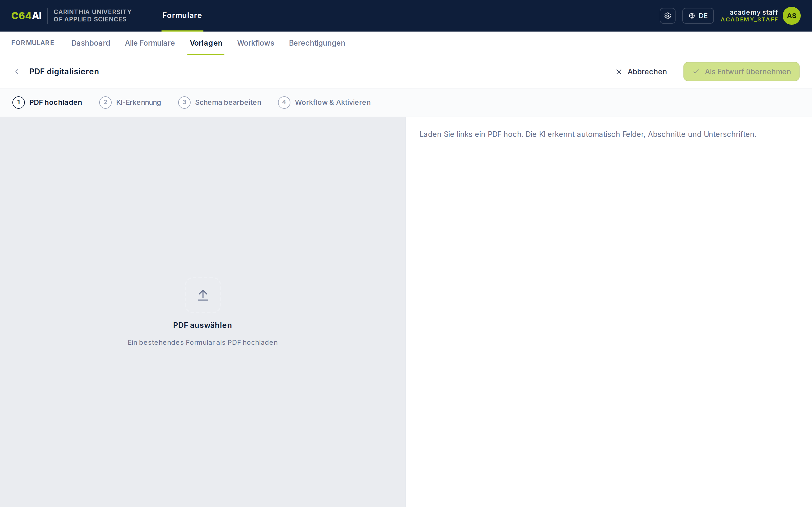The image size is (812, 507).
Task: Switch to the Dashboard tab
Action: [x=91, y=43]
